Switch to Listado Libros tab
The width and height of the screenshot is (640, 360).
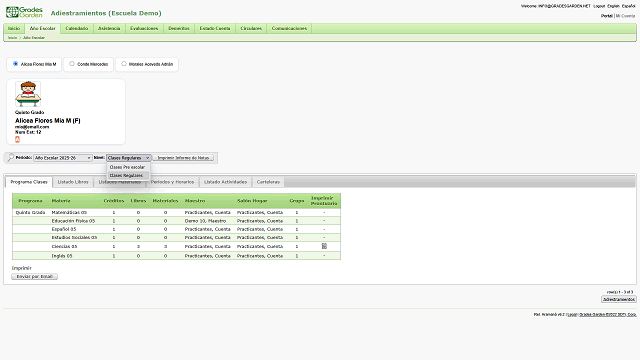pos(73,182)
